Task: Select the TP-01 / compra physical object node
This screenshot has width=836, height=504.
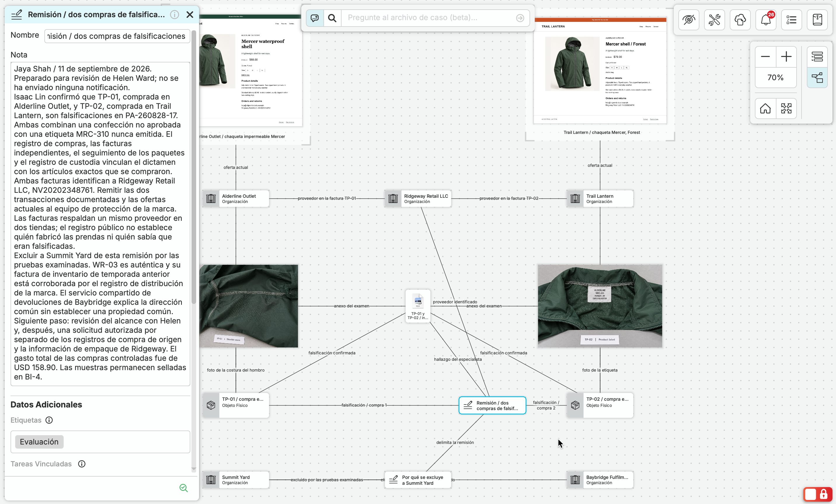Action: point(236,405)
